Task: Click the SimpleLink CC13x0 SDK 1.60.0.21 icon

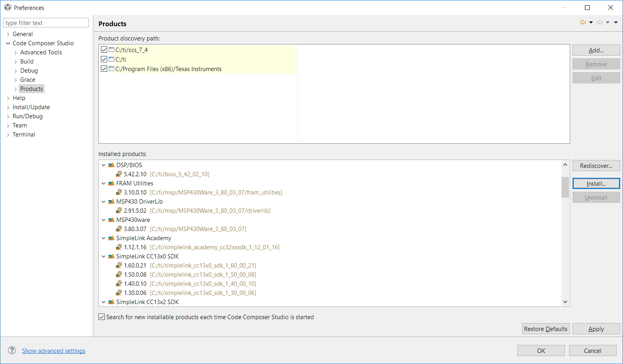Action: tap(119, 266)
